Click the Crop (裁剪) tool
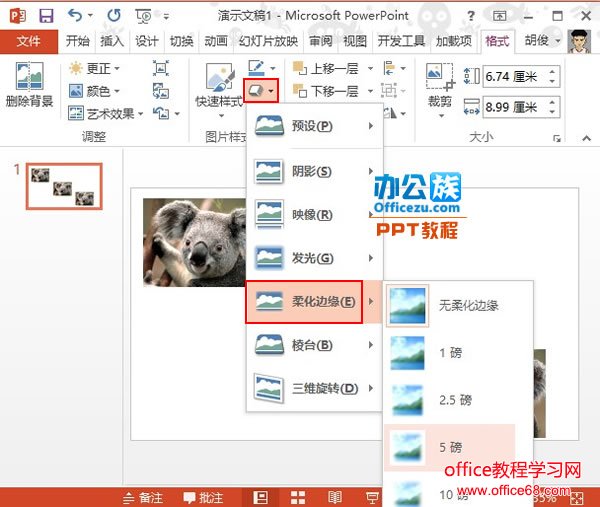This screenshot has height=507, width=600. tap(440, 90)
